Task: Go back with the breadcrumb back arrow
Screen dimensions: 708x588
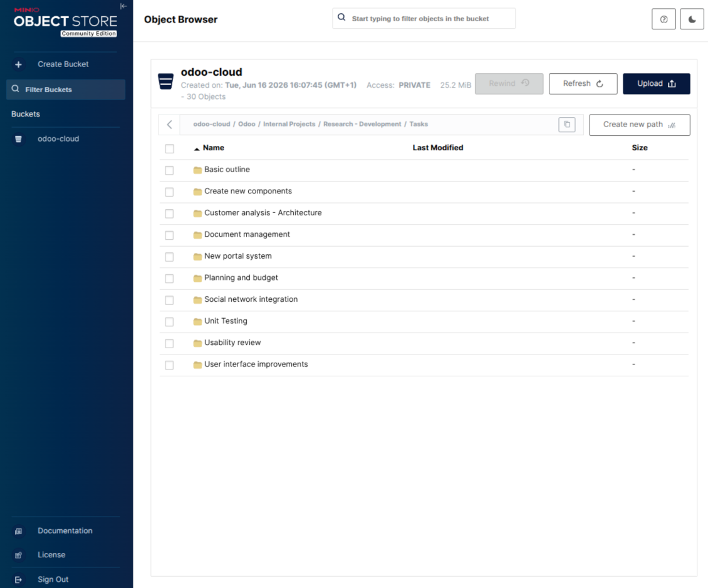Action: pos(169,125)
